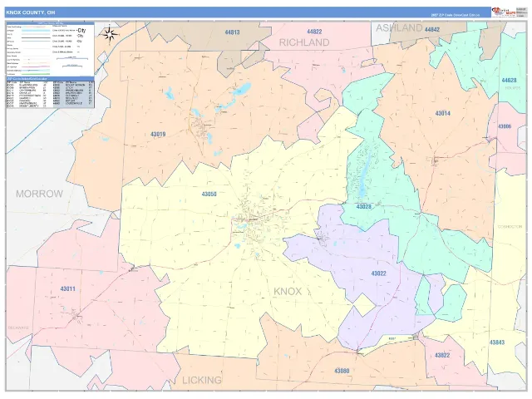Click ZIP code label 43019
532x399 pixels.
[158, 134]
